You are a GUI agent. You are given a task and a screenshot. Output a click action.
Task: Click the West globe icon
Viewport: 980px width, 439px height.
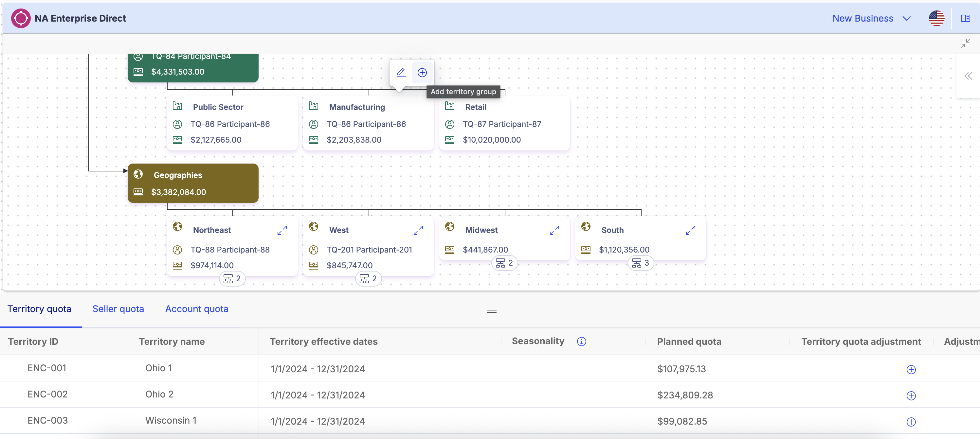tap(314, 226)
